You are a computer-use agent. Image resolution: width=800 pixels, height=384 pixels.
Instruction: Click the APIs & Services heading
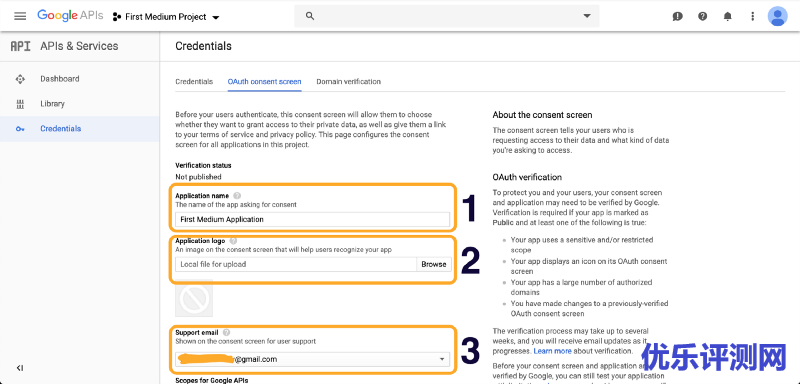coord(79,46)
